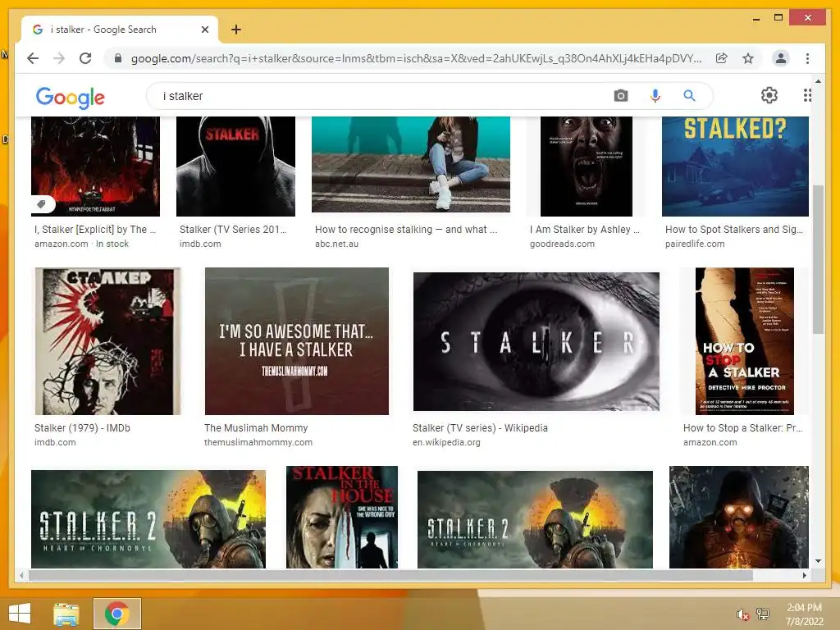The height and width of the screenshot is (630, 840).
Task: Click 'I'm so awesome that I have a stalker' image
Action: [297, 341]
